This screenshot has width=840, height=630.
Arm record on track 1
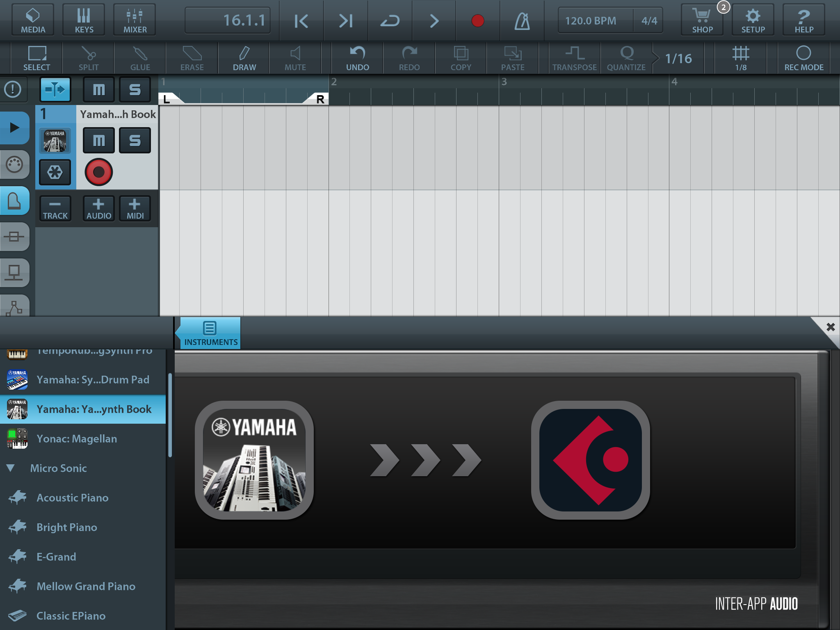99,172
